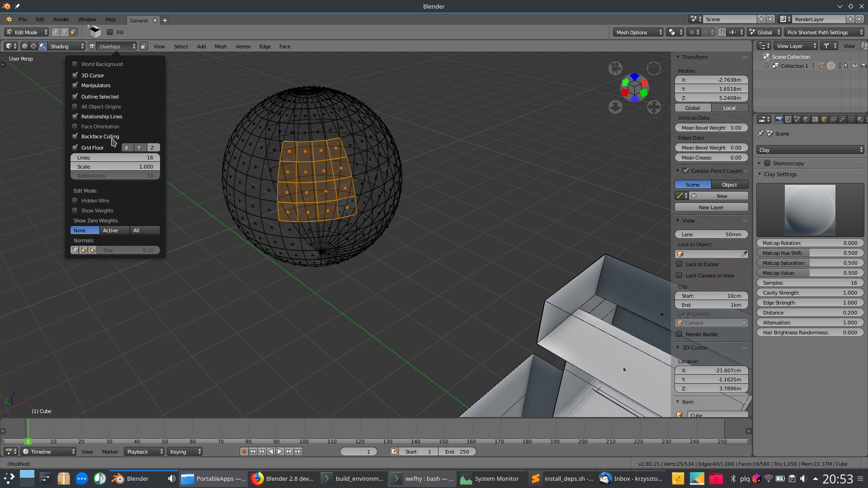The image size is (868, 488).
Task: Enable World Background overlay checkbox
Action: click(75, 64)
